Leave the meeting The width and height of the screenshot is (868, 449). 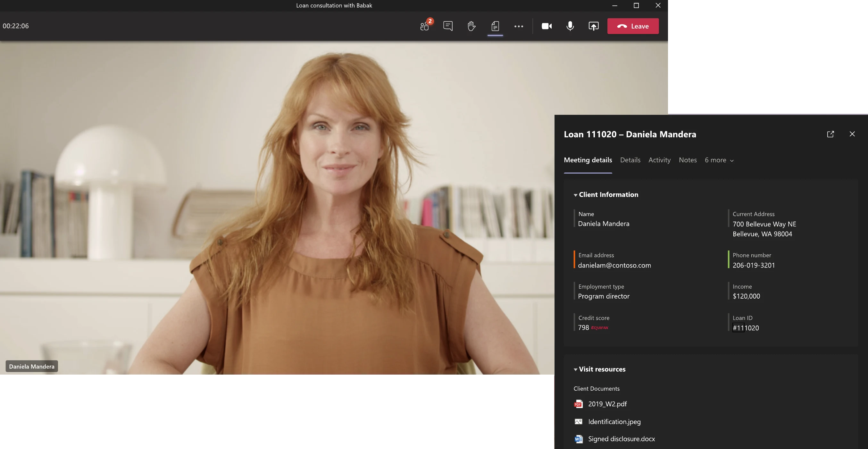633,26
